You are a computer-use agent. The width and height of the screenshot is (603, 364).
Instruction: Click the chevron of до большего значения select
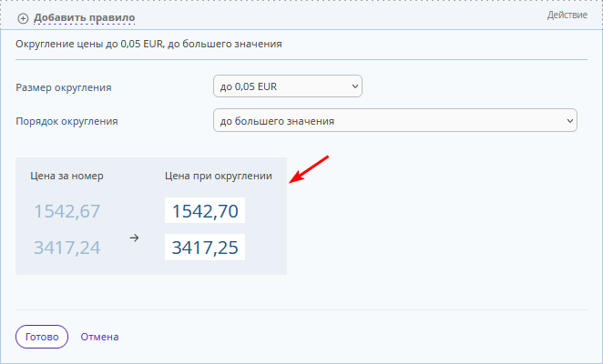tap(570, 121)
